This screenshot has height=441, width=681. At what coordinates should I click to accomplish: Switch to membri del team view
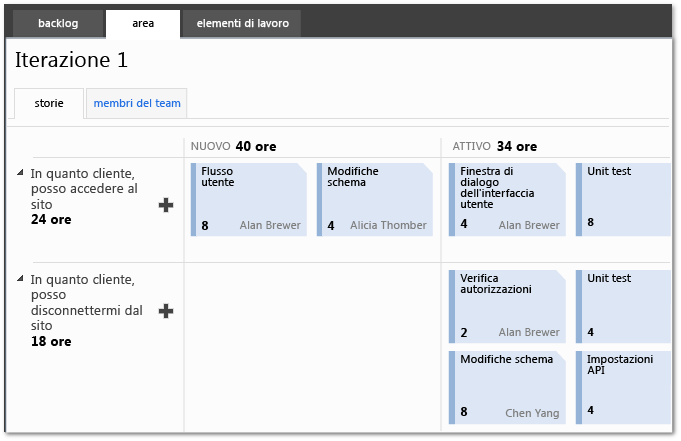click(136, 103)
